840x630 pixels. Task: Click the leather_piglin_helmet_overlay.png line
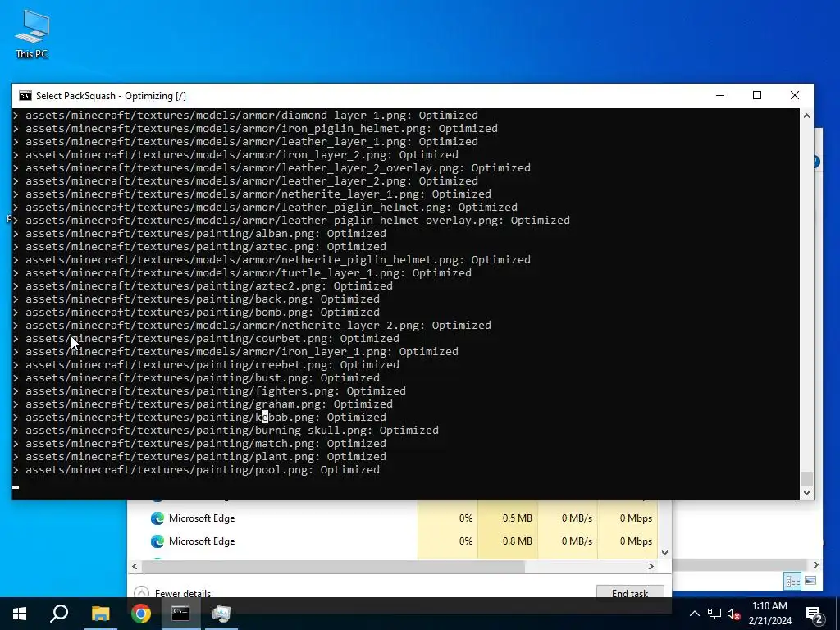coord(292,220)
